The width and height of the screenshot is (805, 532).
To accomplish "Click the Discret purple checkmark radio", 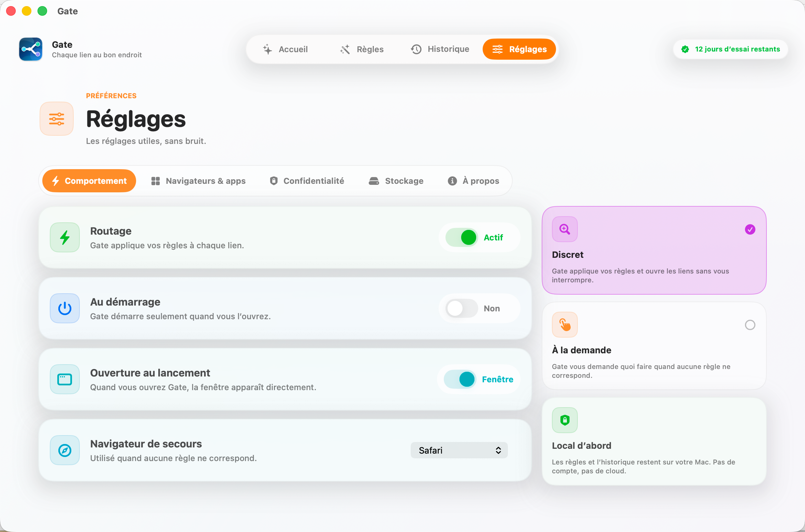I will point(750,230).
